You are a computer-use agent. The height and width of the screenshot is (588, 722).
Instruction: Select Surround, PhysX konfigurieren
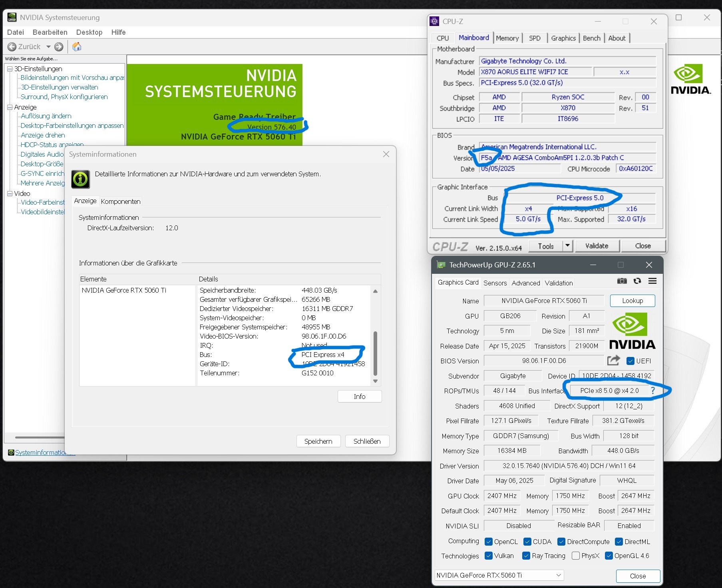tap(64, 97)
